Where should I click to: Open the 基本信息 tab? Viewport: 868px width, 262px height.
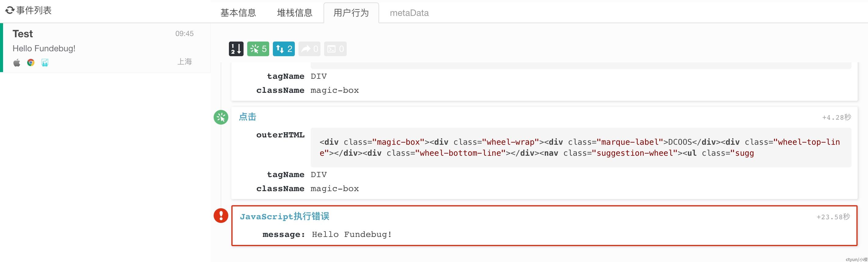pos(238,13)
